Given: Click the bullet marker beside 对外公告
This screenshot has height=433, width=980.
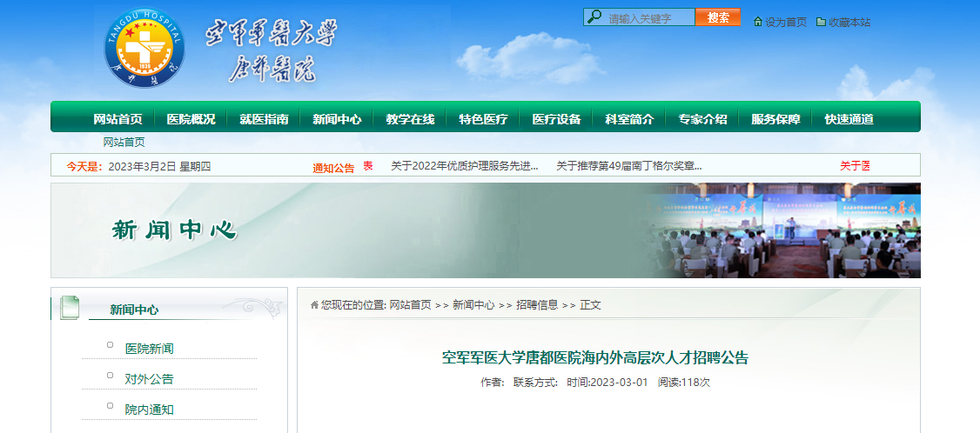Looking at the screenshot, I should tap(110, 376).
